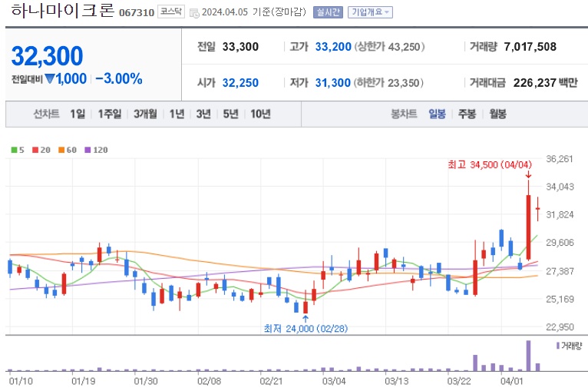Click the 01/10 date axis label
The width and height of the screenshot is (588, 391).
tap(21, 381)
